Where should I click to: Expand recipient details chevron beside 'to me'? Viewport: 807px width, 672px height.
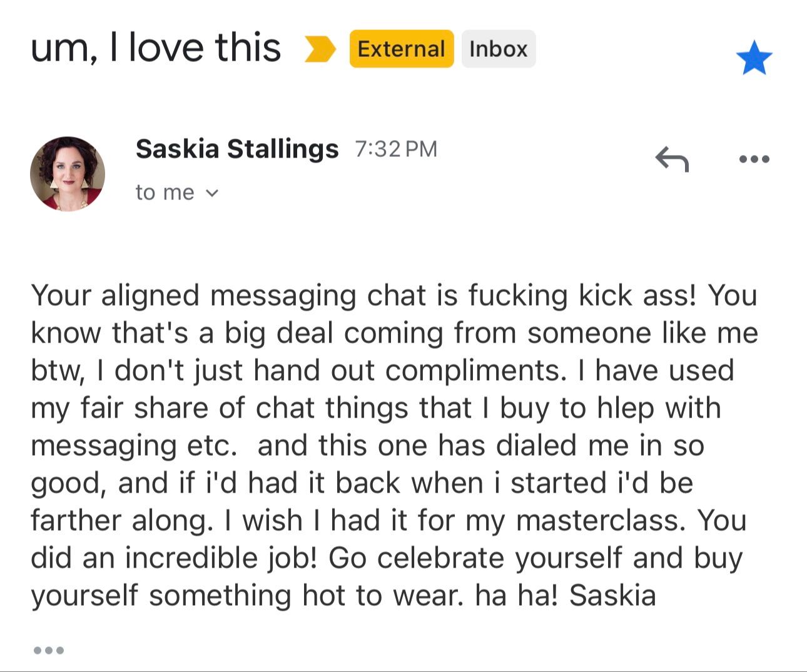tap(213, 193)
